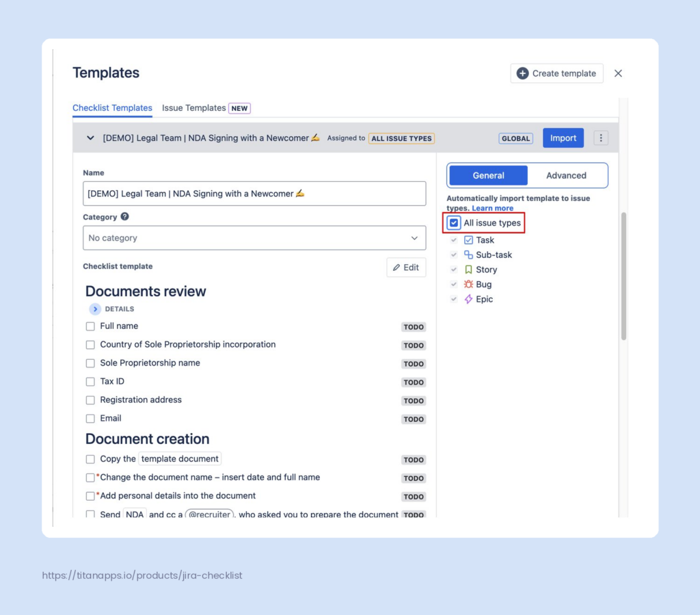Click the plus icon in Create template
Image resolution: width=700 pixels, height=615 pixels.
coord(522,73)
